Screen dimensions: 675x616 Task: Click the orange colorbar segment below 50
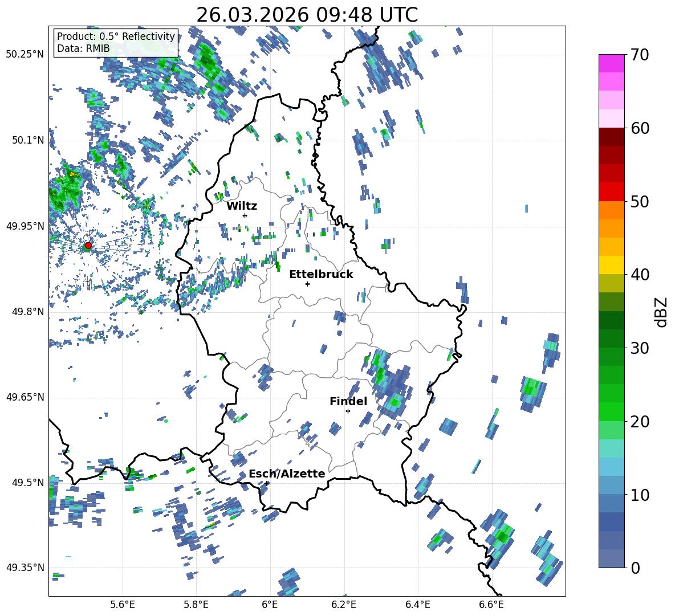point(611,210)
